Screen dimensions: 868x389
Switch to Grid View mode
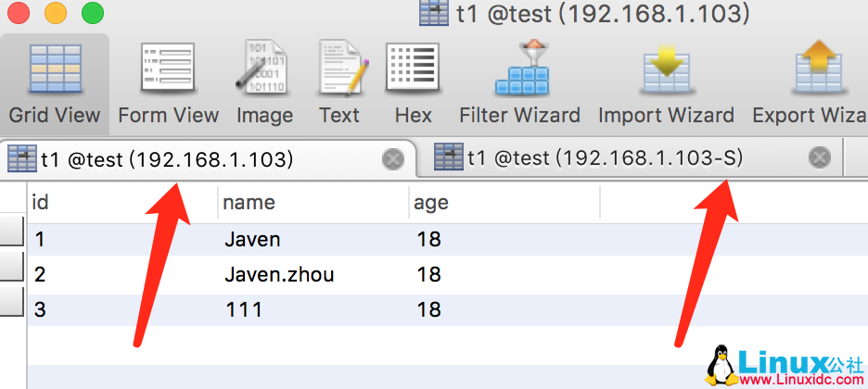(55, 85)
